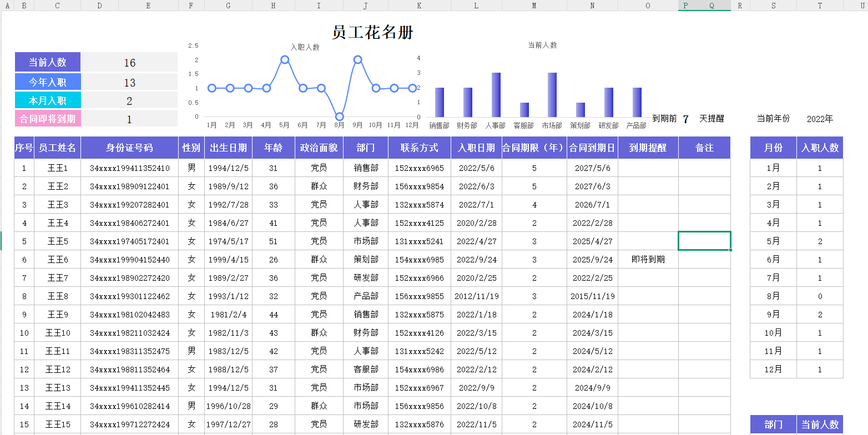Select the 身份证号码 column header
The image size is (868, 435).
click(x=130, y=147)
